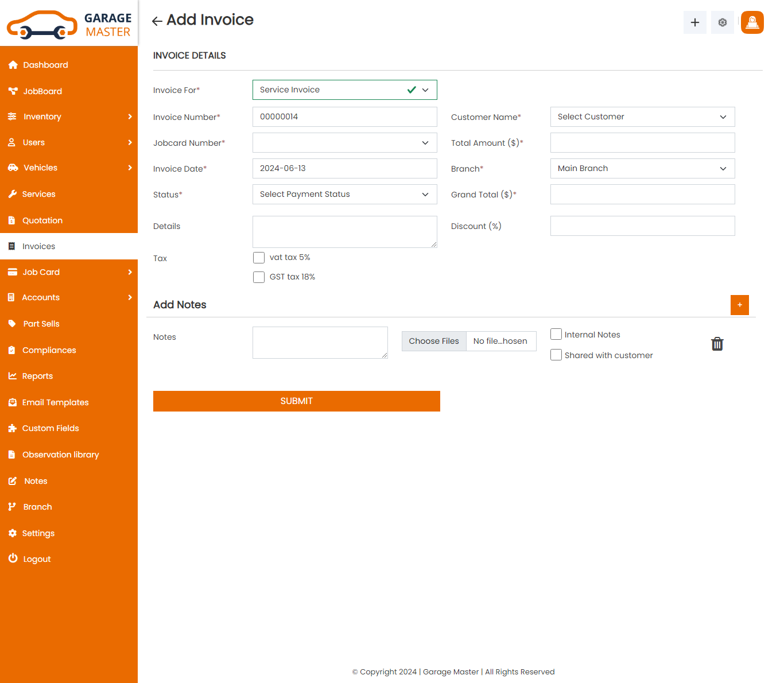
Task: Open the Branch dropdown showing Main Branch
Action: point(642,168)
